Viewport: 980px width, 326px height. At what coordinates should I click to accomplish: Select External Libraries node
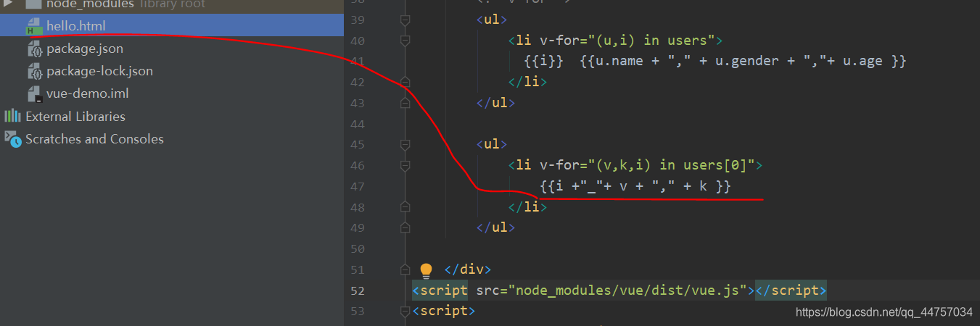pyautogui.click(x=75, y=117)
